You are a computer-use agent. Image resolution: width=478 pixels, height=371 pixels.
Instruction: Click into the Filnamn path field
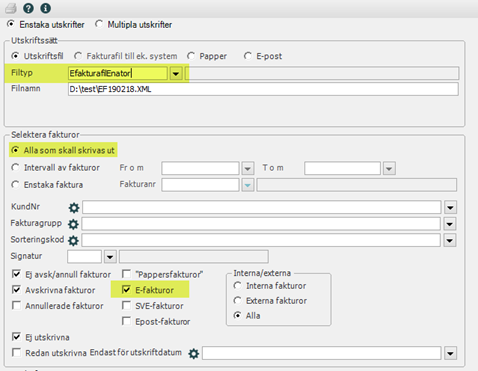click(263, 89)
